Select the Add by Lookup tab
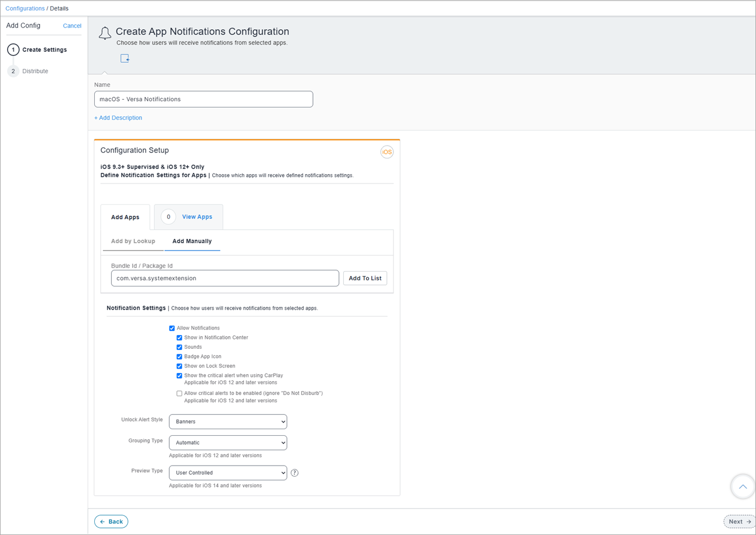This screenshot has height=535, width=756. point(133,241)
